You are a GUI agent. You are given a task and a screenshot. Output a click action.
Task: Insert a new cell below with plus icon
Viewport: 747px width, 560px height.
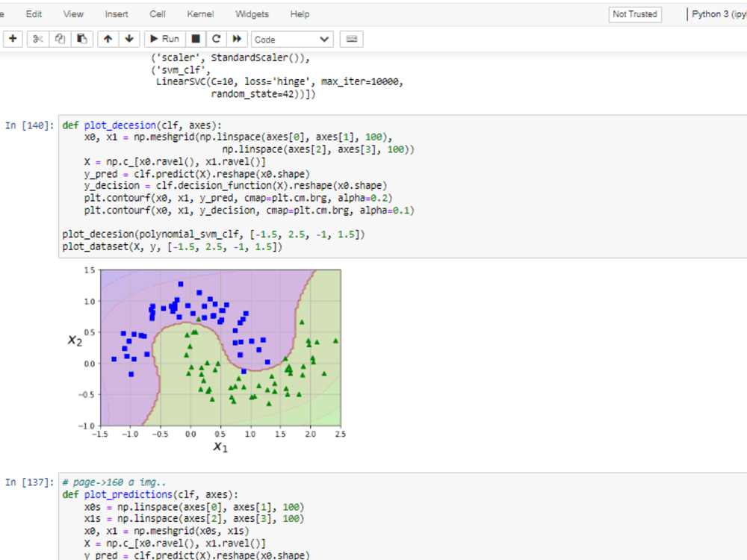click(x=13, y=39)
